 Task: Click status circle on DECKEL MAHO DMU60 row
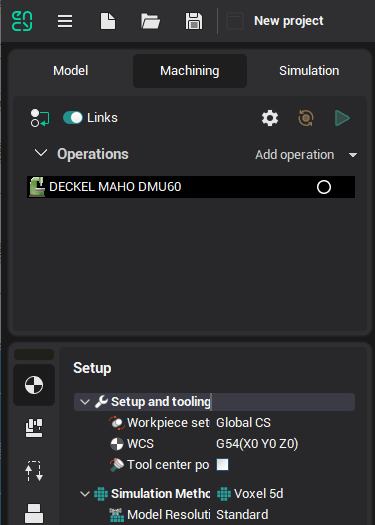[324, 188]
